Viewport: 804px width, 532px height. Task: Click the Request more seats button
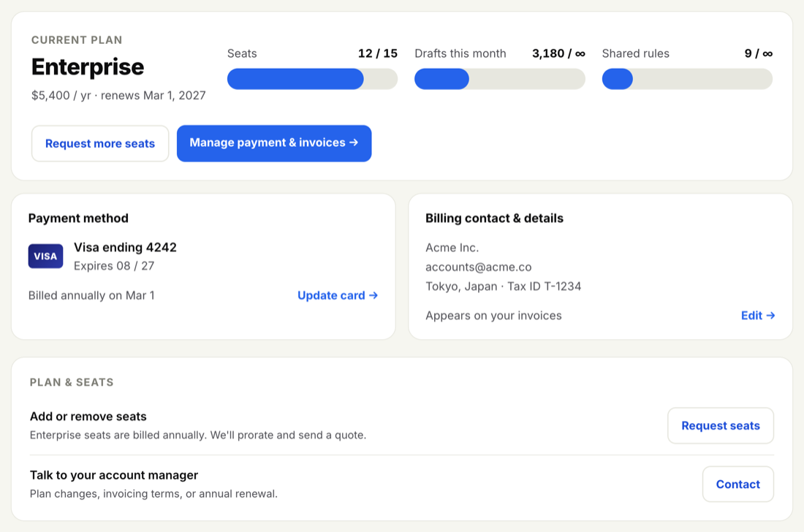[100, 143]
